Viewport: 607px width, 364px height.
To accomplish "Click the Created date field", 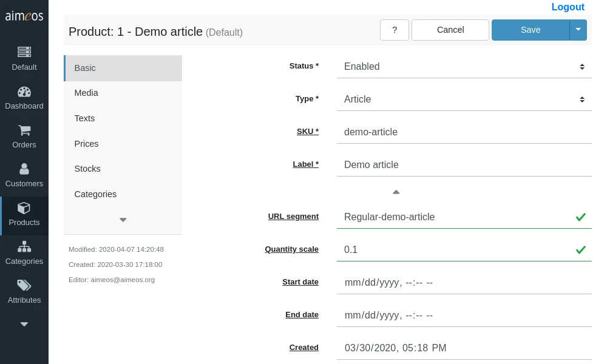I will tap(464, 348).
